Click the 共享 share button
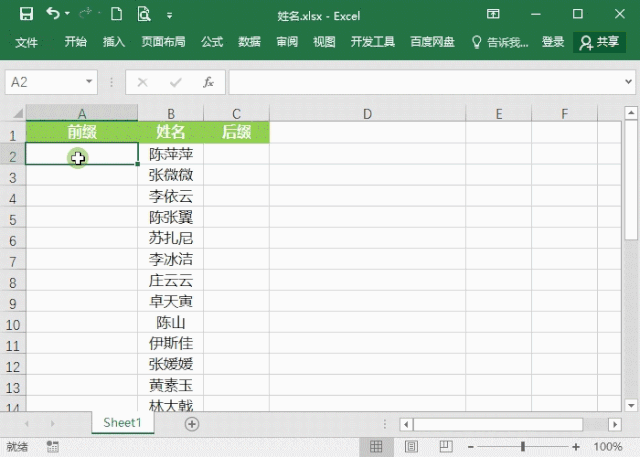Screen dimensions: 640x457 click(x=599, y=42)
